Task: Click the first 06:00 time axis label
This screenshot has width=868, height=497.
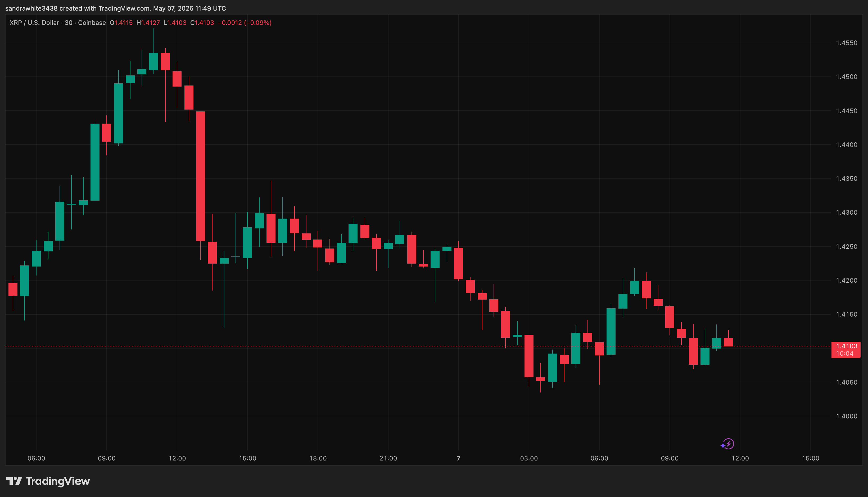Action: (36, 458)
